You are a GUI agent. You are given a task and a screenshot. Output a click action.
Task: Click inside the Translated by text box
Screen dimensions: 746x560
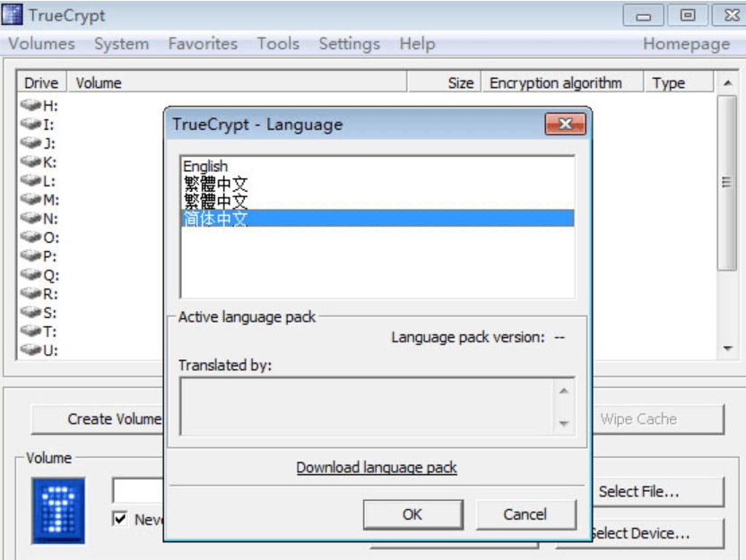(367, 407)
